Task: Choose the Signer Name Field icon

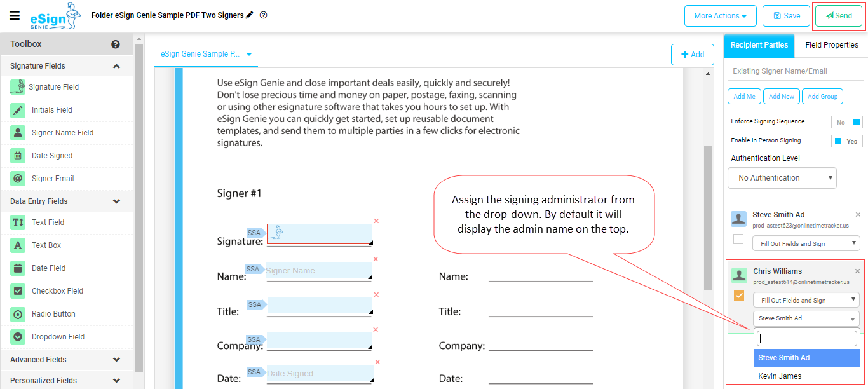Action: pos(18,133)
